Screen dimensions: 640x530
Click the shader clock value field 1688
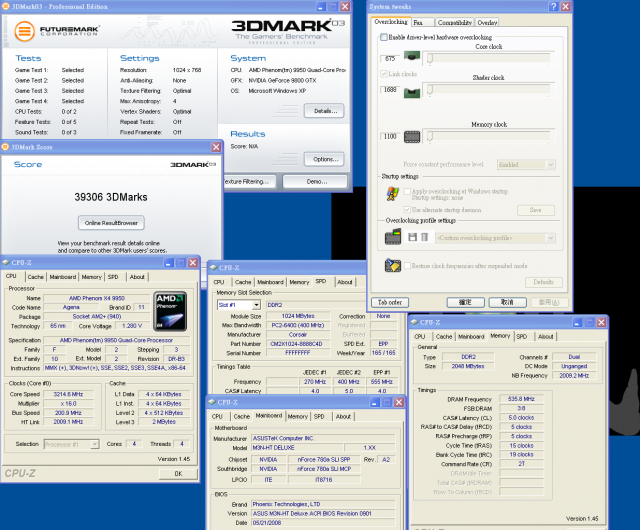(389, 89)
